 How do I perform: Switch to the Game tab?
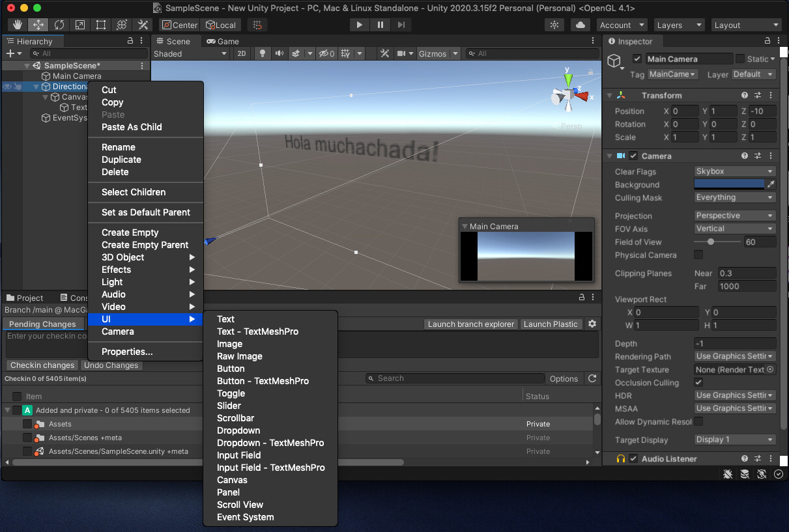pyautogui.click(x=222, y=41)
